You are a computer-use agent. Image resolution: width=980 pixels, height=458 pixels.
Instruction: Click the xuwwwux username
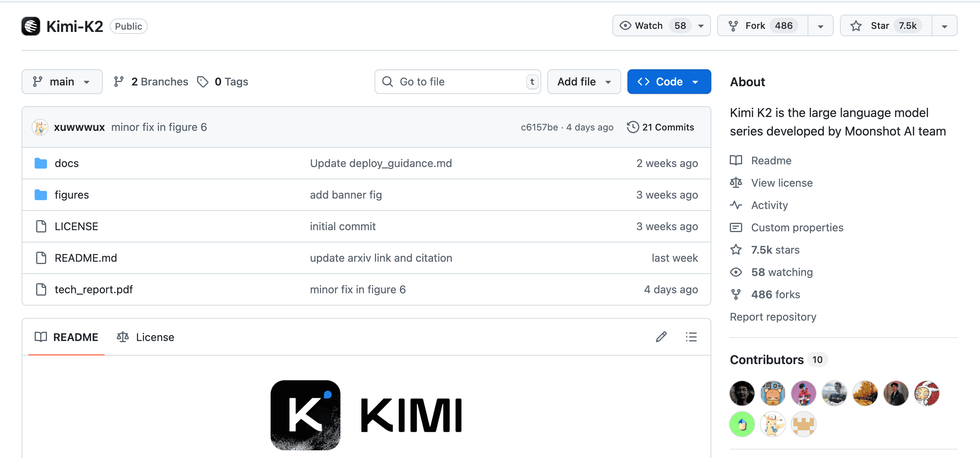click(79, 127)
